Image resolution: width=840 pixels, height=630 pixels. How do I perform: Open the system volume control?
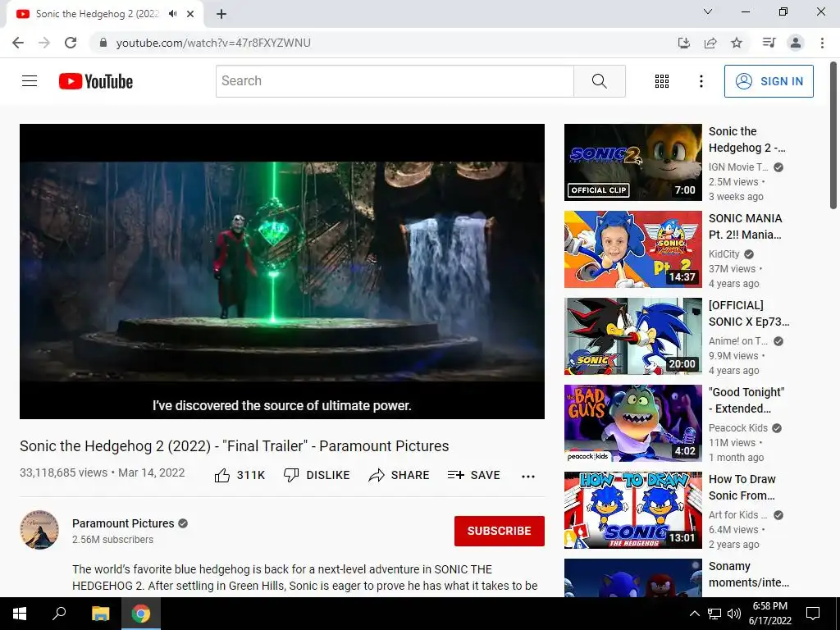coord(734,614)
